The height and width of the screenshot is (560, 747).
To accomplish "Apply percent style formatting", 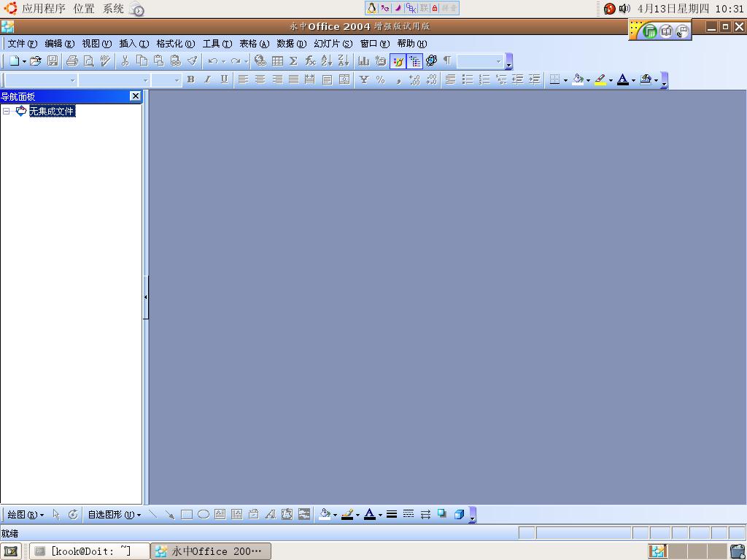I will click(x=380, y=80).
